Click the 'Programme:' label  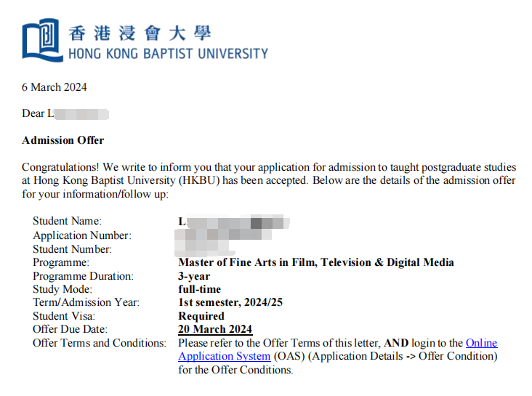(x=61, y=262)
